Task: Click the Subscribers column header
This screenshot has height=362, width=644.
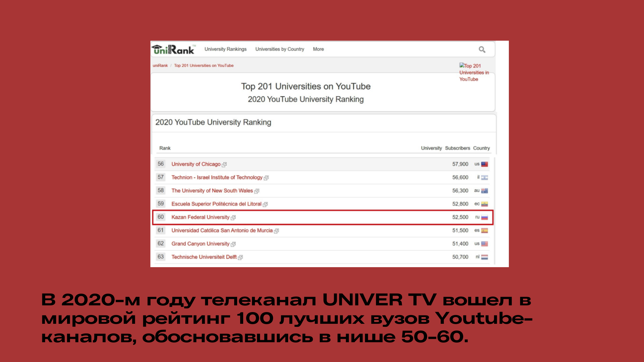Action: pos(458,148)
